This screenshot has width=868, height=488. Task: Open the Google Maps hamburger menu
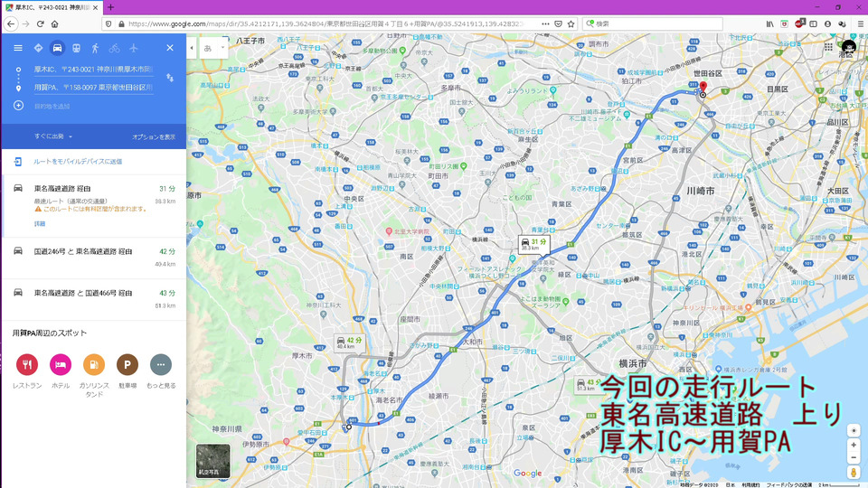[x=18, y=48]
